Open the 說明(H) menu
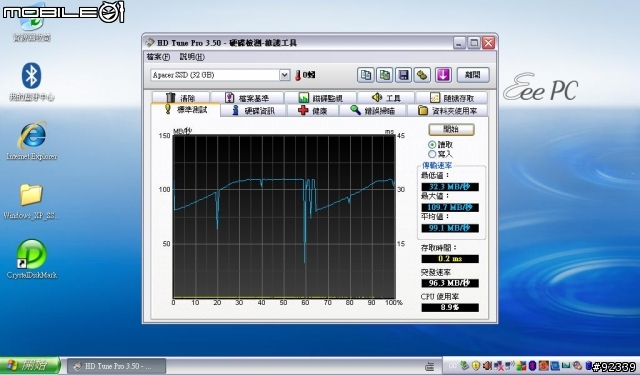This screenshot has height=375, width=640. click(192, 57)
